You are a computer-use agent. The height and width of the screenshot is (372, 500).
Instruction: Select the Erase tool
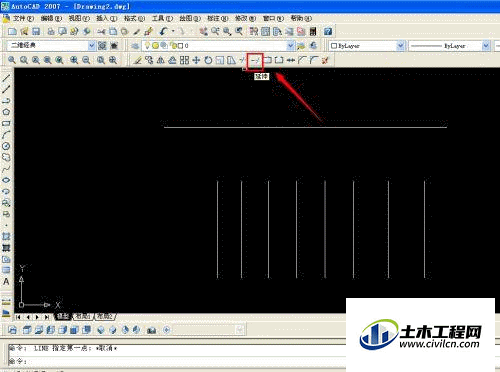click(x=137, y=60)
